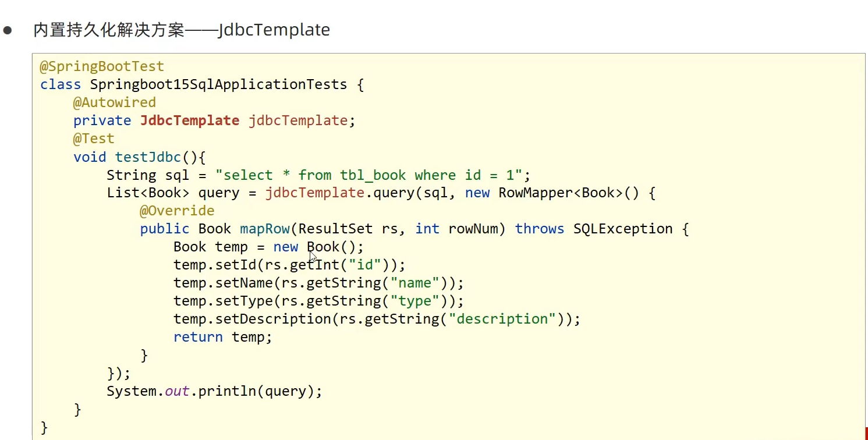Click the @Override annotation
Screen dimensions: 868x440
(177, 211)
